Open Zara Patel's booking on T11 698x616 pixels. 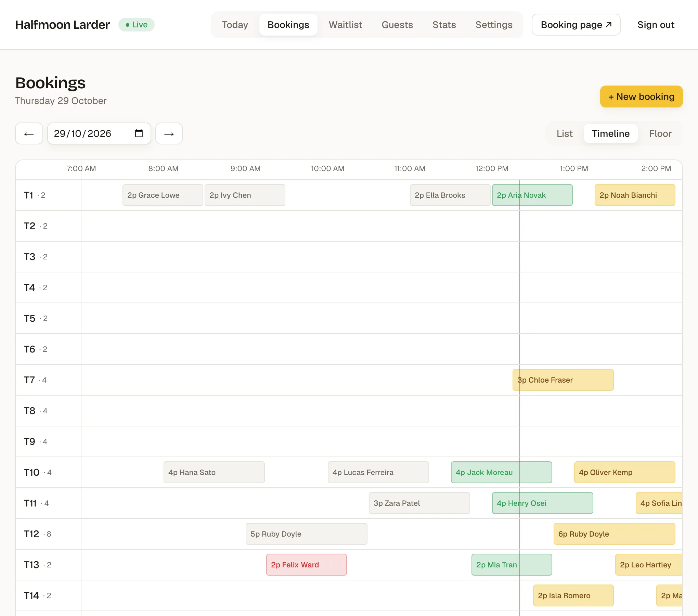click(x=419, y=503)
